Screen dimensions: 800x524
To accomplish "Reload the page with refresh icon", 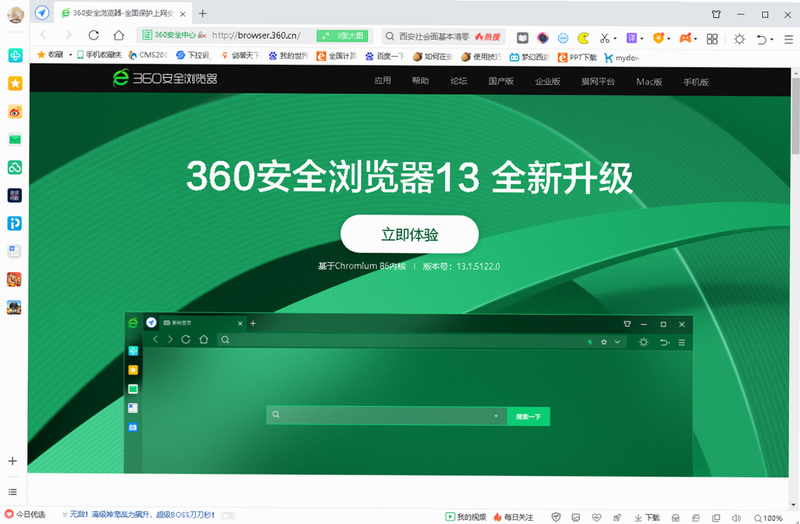I will click(x=93, y=35).
